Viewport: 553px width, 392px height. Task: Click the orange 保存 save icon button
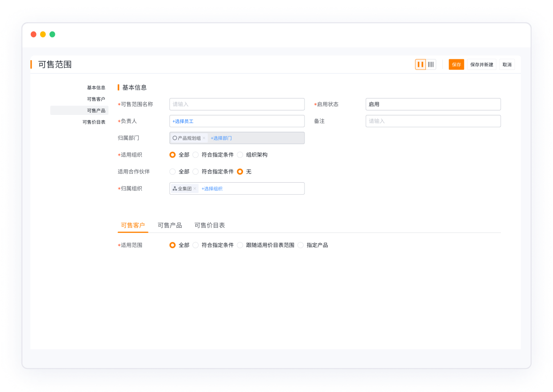(x=456, y=64)
